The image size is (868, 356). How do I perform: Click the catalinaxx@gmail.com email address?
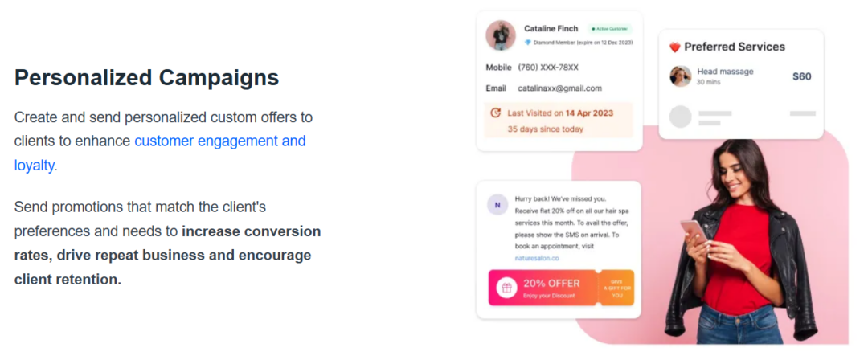pyautogui.click(x=559, y=88)
